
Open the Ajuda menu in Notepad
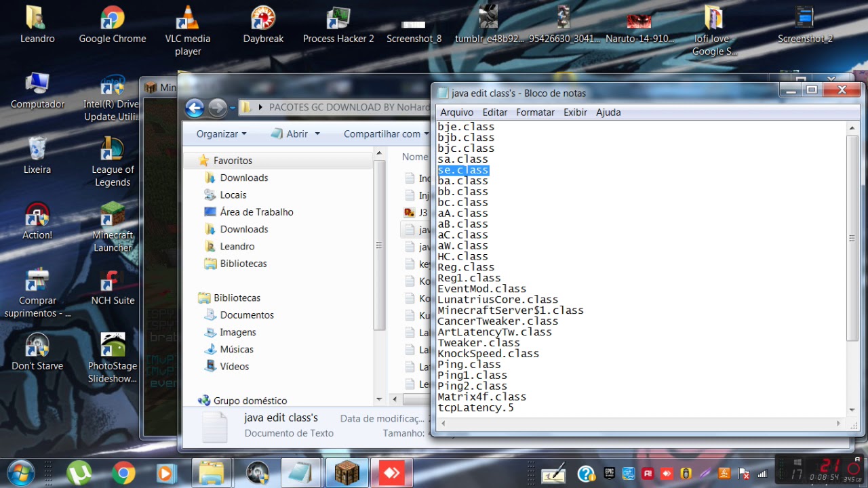click(x=608, y=113)
